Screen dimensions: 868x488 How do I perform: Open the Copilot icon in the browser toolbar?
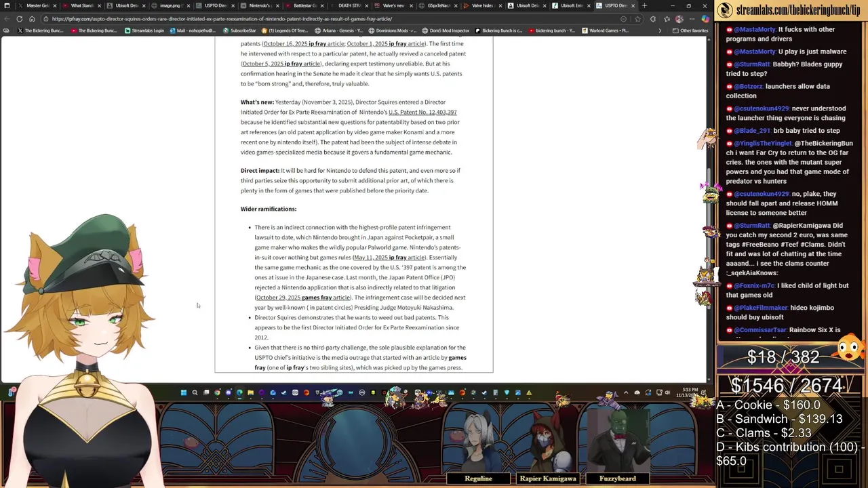point(705,19)
